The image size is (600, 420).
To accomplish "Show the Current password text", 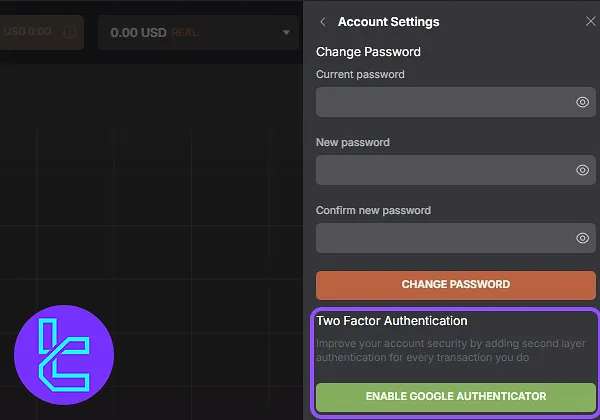I will click(x=582, y=102).
